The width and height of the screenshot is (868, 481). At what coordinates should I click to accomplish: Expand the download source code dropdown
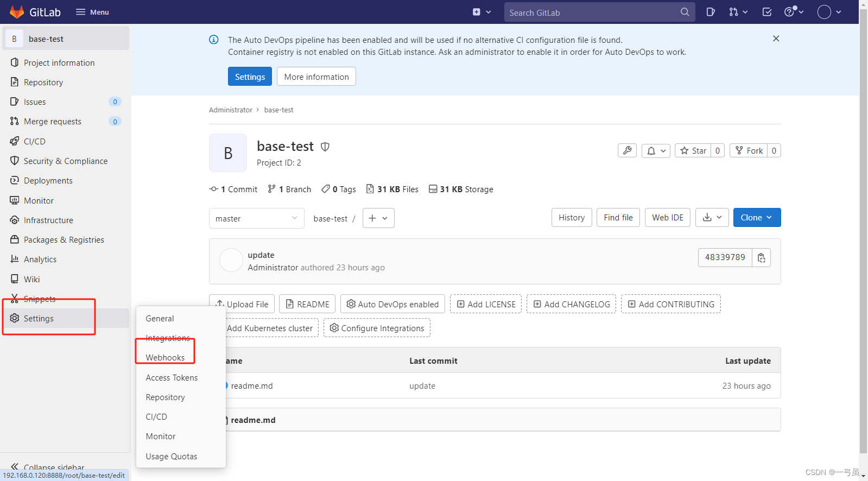click(x=712, y=217)
